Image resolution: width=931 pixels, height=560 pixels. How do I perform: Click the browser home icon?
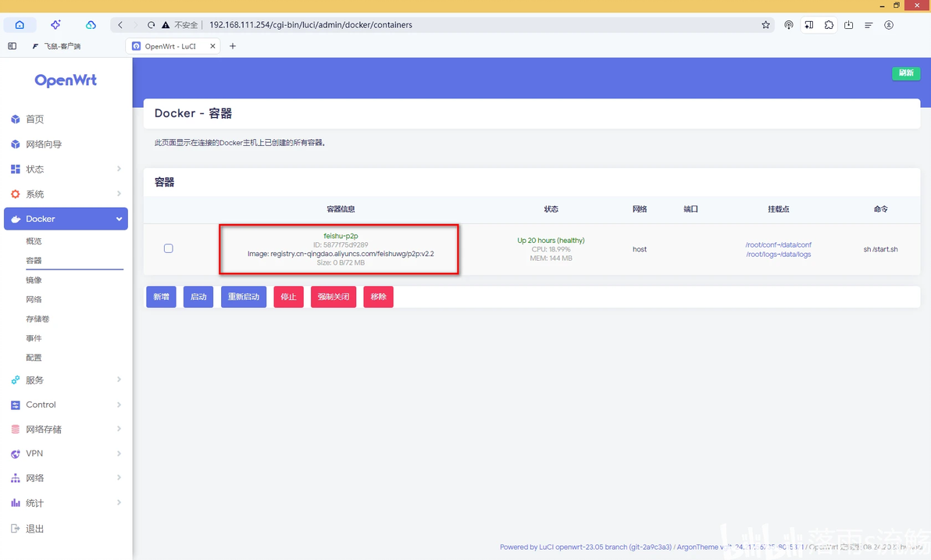tap(20, 25)
